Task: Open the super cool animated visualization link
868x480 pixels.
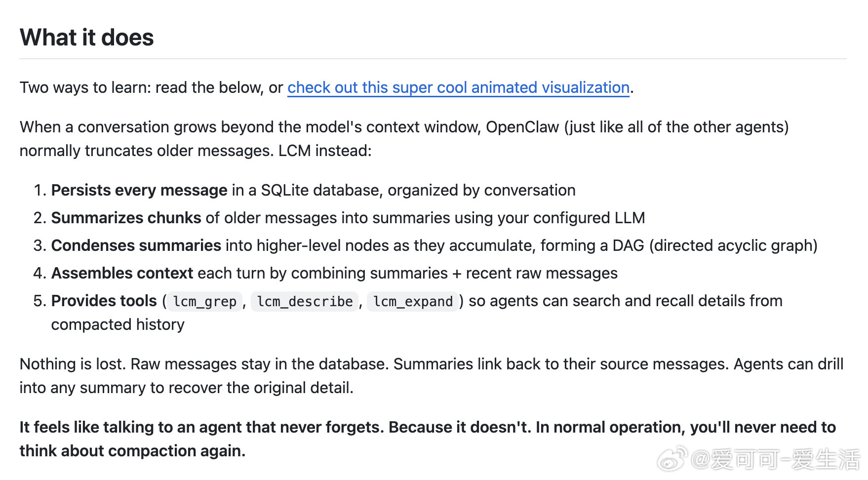Action: [458, 87]
